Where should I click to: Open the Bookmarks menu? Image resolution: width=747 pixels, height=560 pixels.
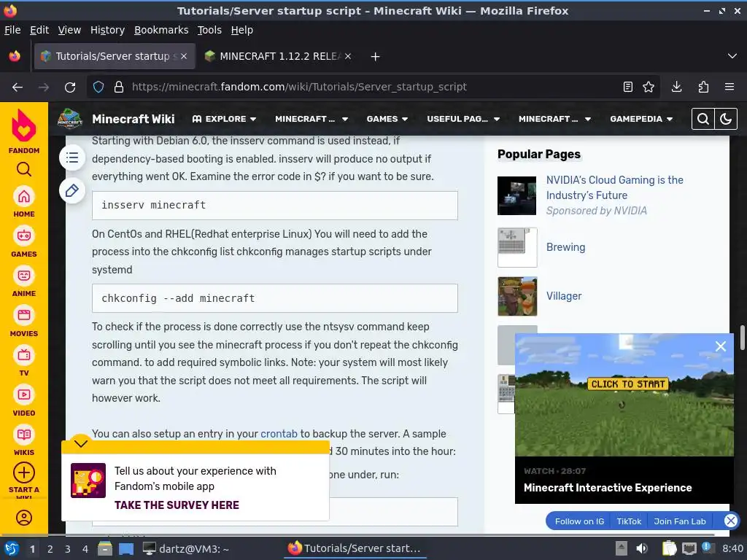pos(161,30)
